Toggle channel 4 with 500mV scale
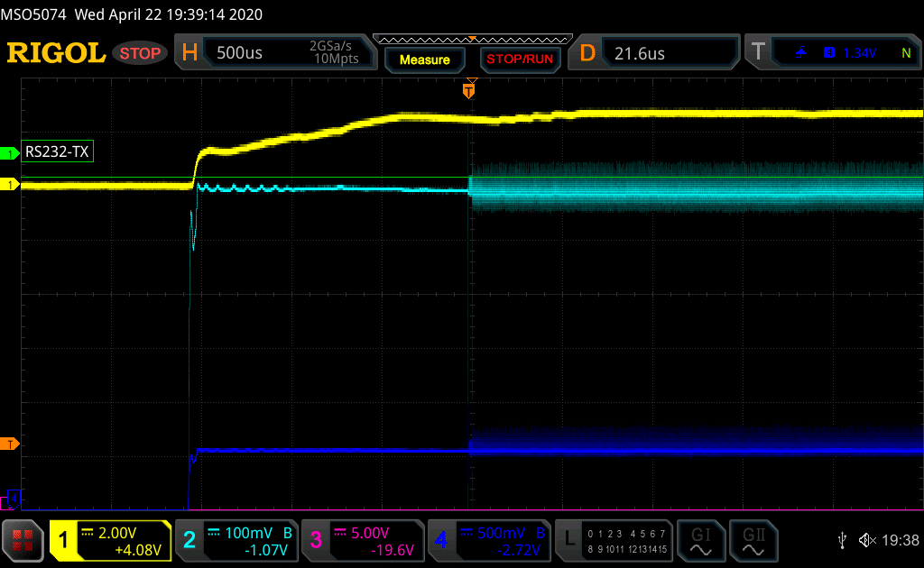Viewport: 924px width, 568px height. pyautogui.click(x=489, y=540)
